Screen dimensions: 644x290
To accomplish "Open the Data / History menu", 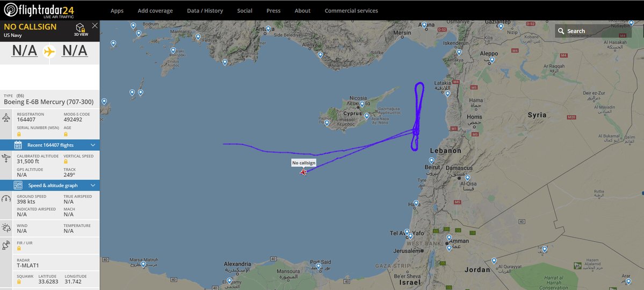I will click(205, 11).
